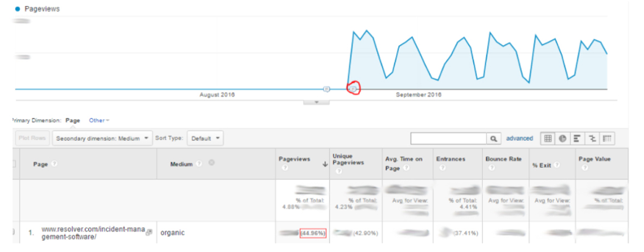Open the Other primary dimension dropdown
The height and width of the screenshot is (252, 644).
pos(100,121)
